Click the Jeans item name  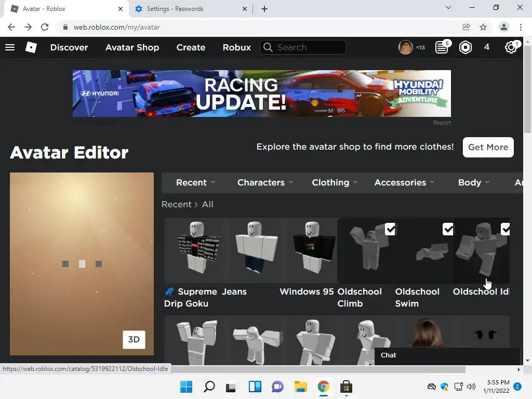tap(234, 292)
